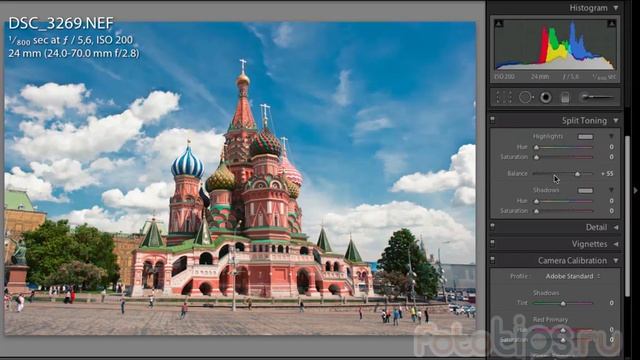The image size is (640, 360).
Task: Select the Graduated Filter tool
Action: tap(565, 98)
